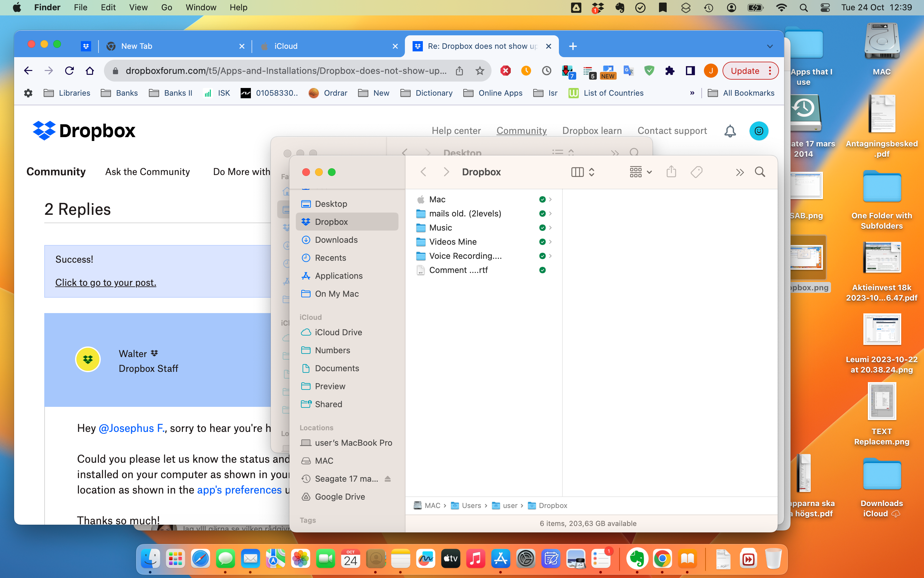Go back in Dropbox Finder window
Viewport: 924px width, 578px height.
tap(423, 172)
